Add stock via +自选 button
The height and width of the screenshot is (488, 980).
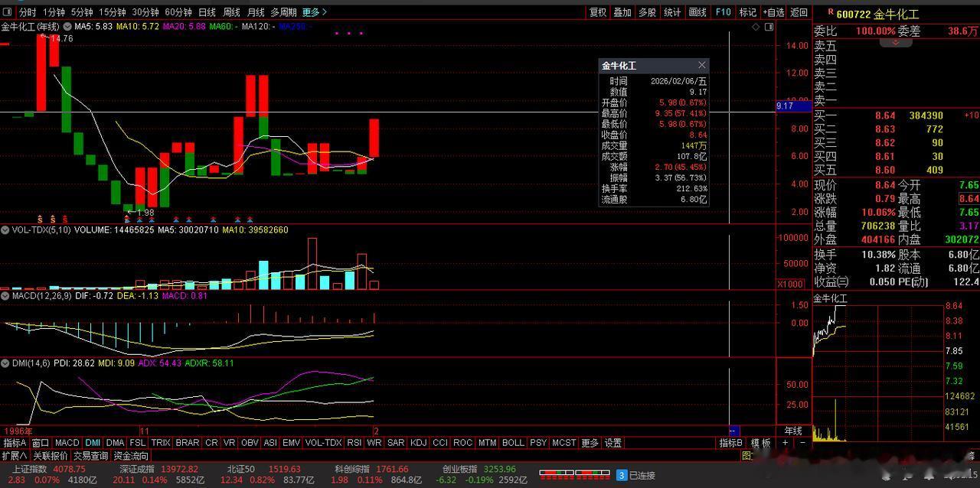773,12
